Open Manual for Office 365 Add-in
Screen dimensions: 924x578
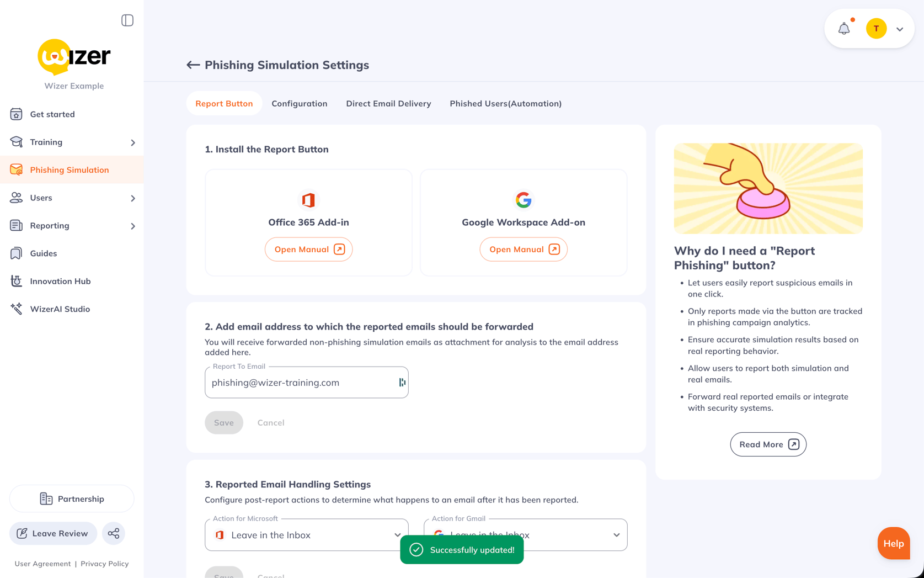(x=308, y=250)
